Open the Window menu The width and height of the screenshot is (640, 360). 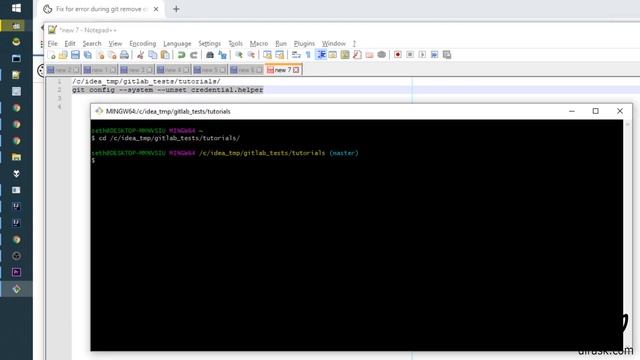(x=333, y=43)
